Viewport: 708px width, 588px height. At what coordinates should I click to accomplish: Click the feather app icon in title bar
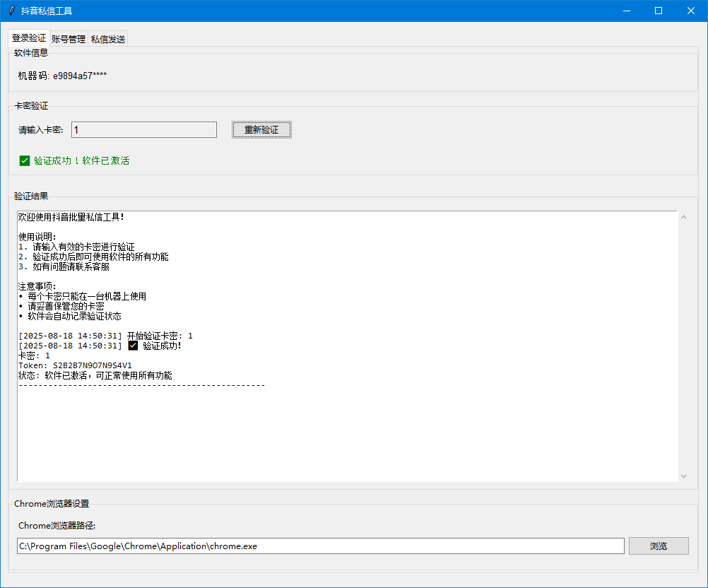click(12, 11)
